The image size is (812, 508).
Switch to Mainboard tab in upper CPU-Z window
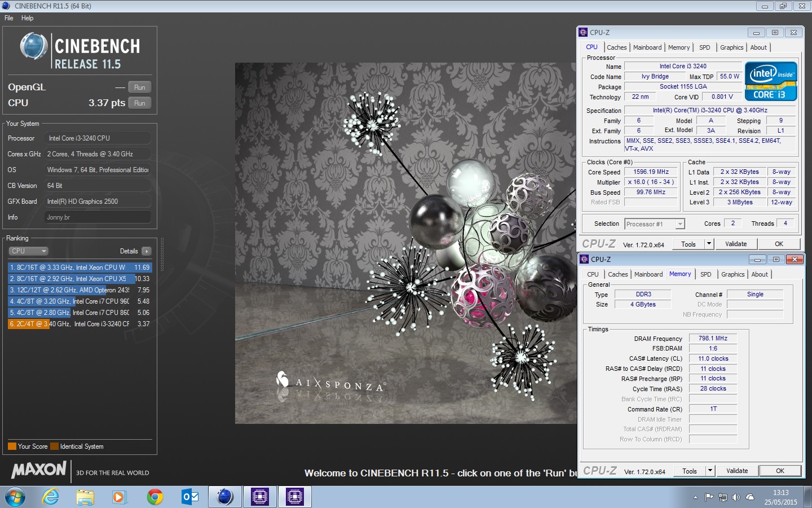(647, 48)
